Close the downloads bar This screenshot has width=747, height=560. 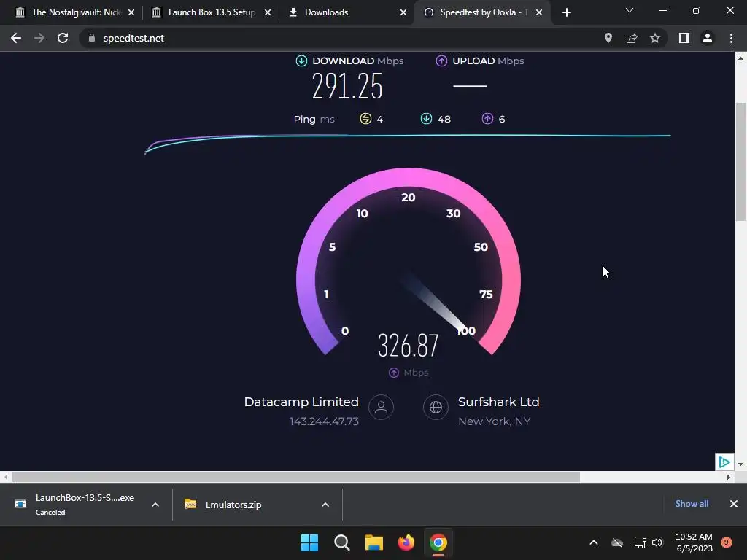[x=734, y=504]
